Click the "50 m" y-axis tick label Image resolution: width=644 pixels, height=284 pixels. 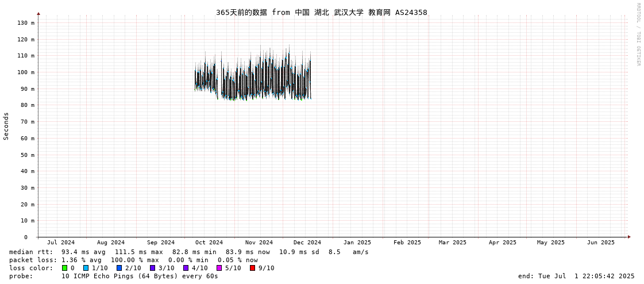tap(28, 155)
